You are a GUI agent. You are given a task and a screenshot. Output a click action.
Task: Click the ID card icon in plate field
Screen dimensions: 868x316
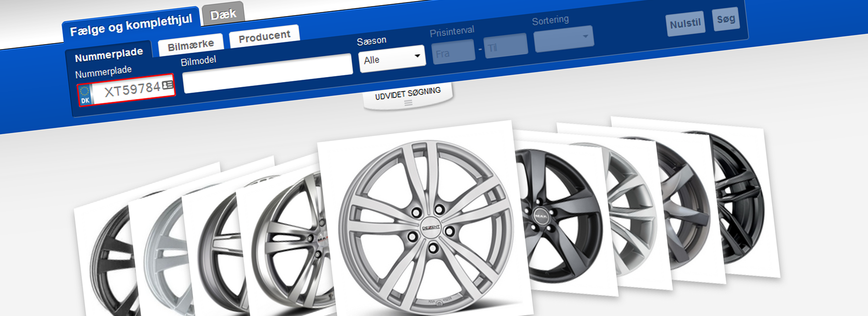coord(168,85)
